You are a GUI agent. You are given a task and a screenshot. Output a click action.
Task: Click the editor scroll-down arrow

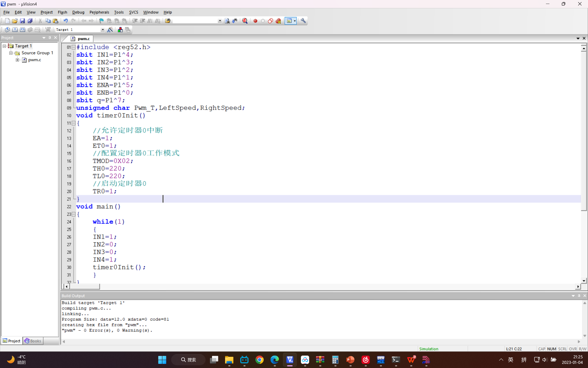(584, 281)
